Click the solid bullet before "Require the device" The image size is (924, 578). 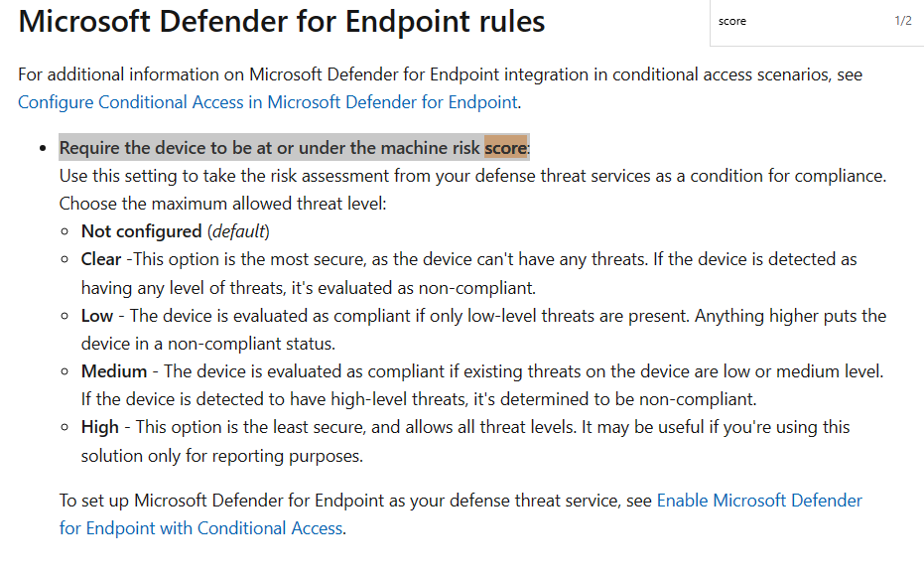tap(43, 148)
